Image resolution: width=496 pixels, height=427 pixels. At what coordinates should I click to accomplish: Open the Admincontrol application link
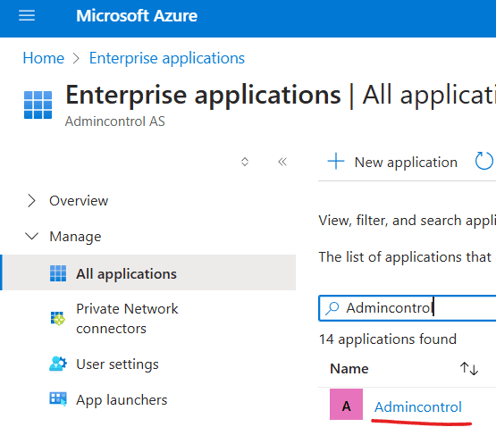point(418,407)
